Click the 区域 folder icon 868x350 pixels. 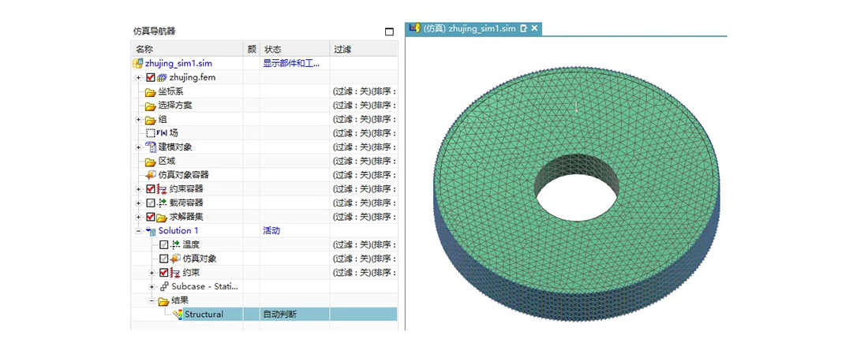(150, 162)
